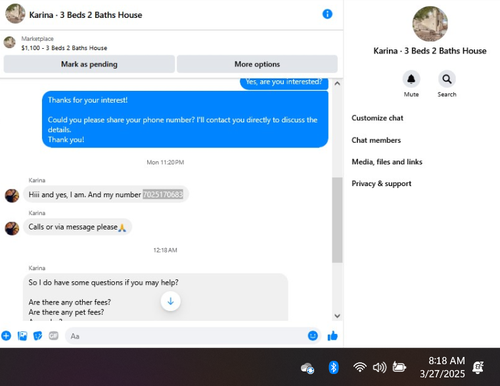The height and width of the screenshot is (386, 500).
Task: Open the emoji picker smiley icon
Action: coord(313,336)
